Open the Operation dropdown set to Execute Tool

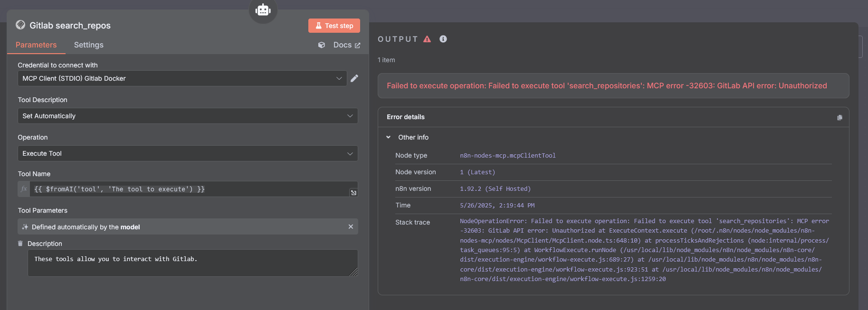coord(188,153)
